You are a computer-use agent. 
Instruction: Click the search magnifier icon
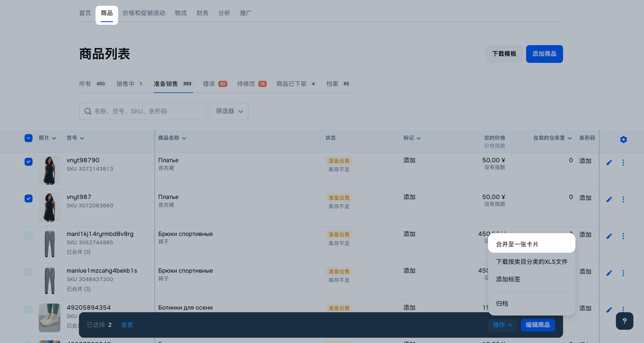(88, 111)
